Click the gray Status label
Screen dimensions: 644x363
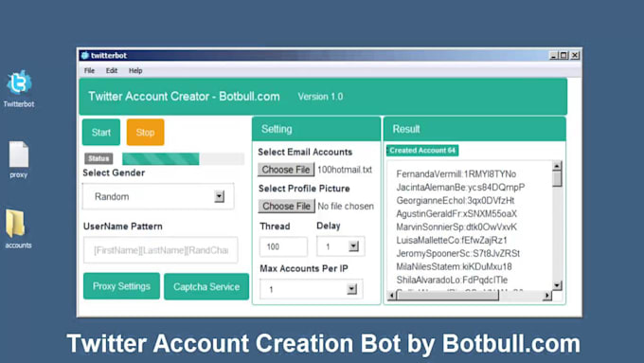(x=98, y=158)
